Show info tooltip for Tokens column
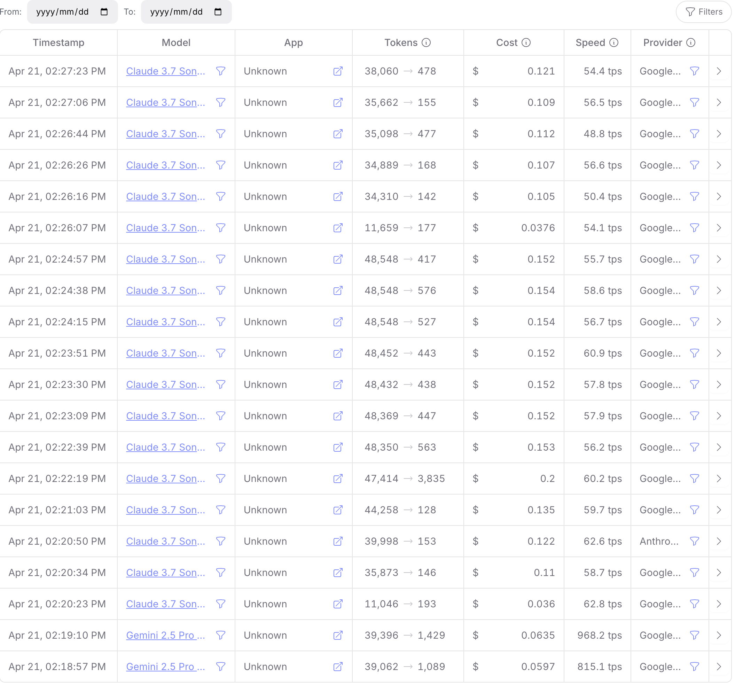Image resolution: width=743 pixels, height=700 pixels. click(426, 42)
